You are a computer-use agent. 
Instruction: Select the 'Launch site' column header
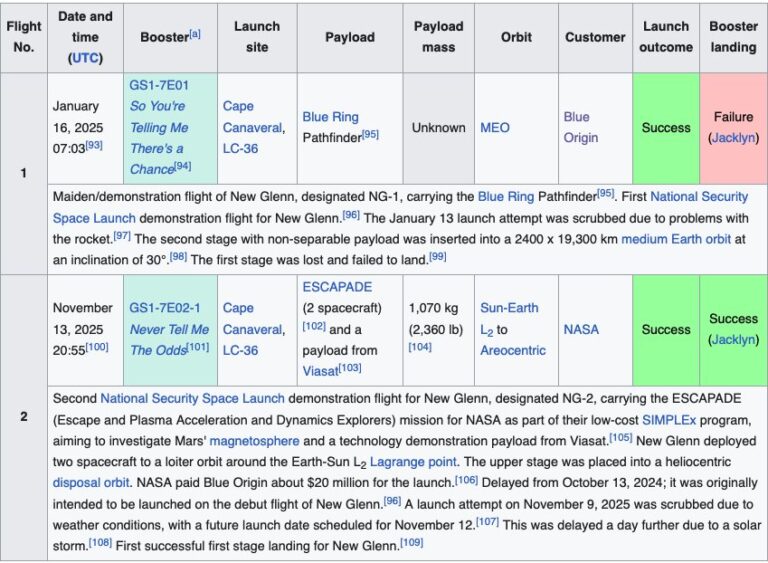pos(257,37)
